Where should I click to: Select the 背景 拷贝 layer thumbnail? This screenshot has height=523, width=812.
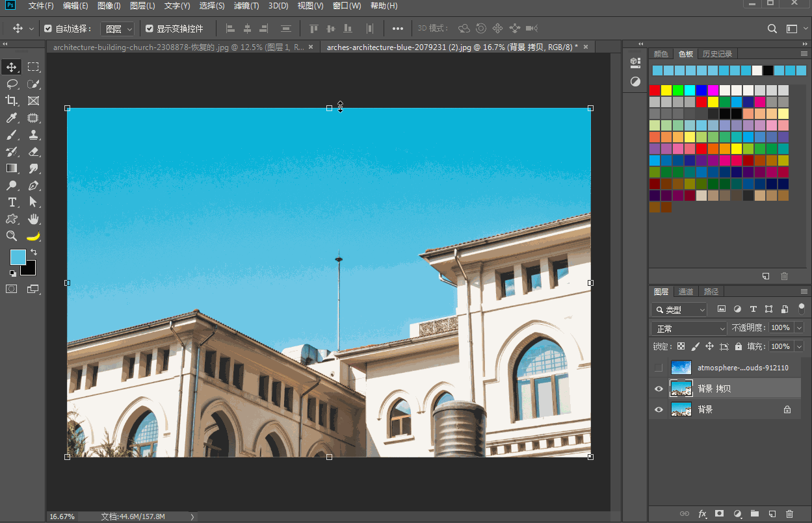click(x=681, y=389)
